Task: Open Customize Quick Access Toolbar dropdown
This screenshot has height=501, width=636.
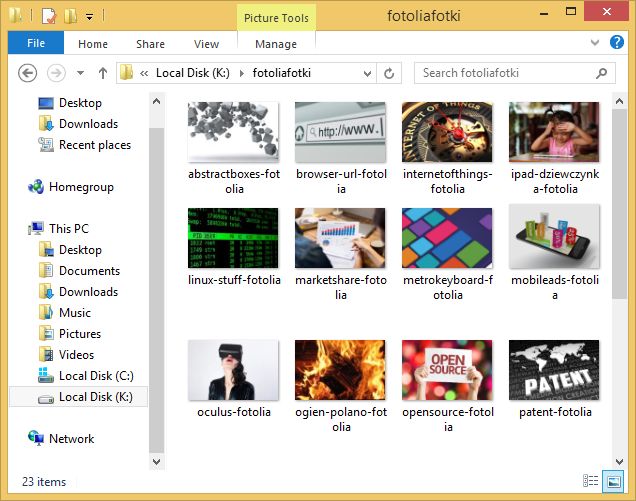Action: pos(89,16)
